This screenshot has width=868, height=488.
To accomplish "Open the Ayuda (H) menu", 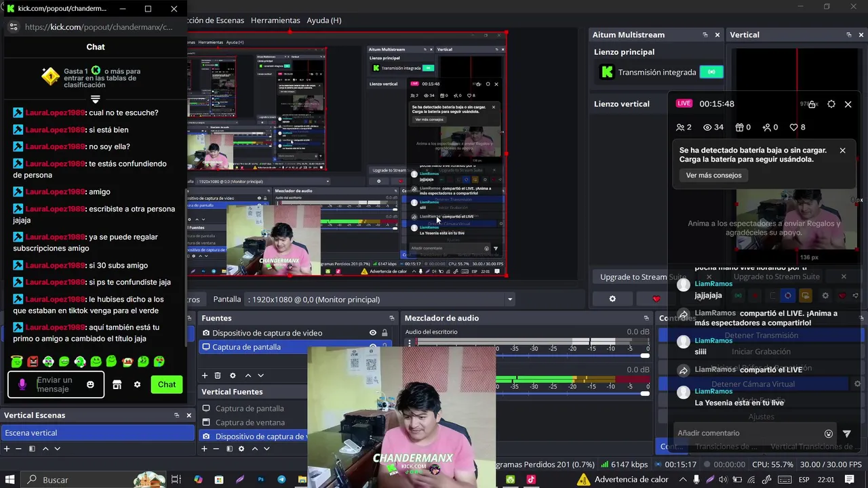I will [x=324, y=20].
